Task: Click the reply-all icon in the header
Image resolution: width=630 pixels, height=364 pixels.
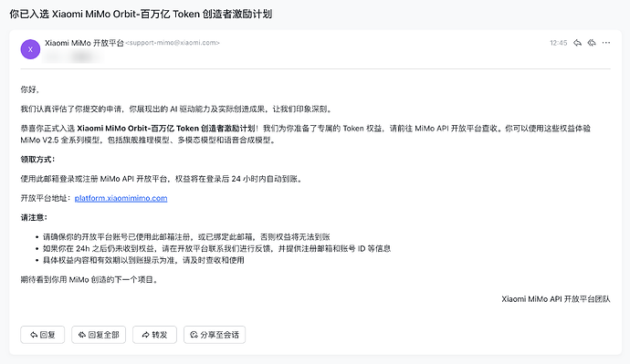Action: click(x=592, y=43)
